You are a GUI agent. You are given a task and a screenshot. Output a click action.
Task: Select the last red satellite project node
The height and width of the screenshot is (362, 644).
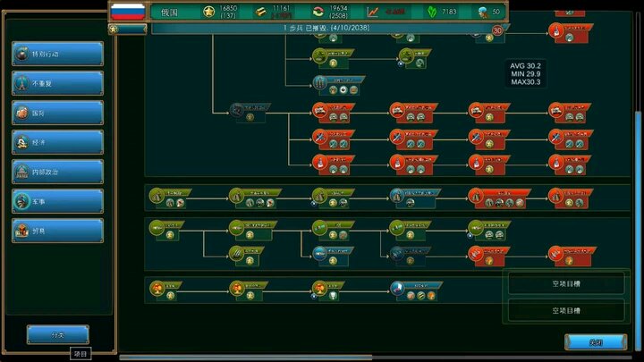572,257
